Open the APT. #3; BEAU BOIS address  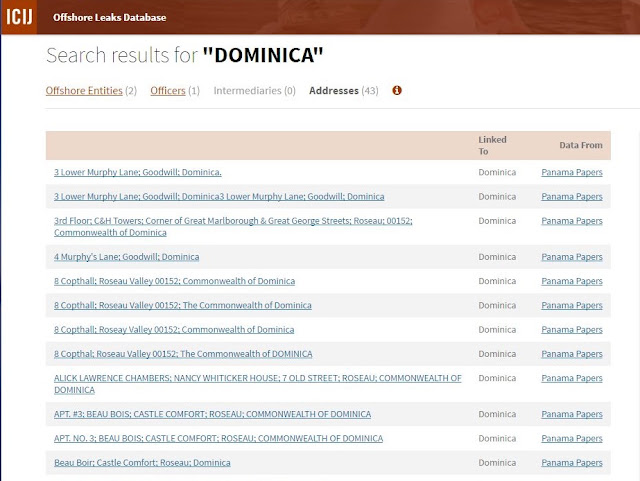[212, 414]
